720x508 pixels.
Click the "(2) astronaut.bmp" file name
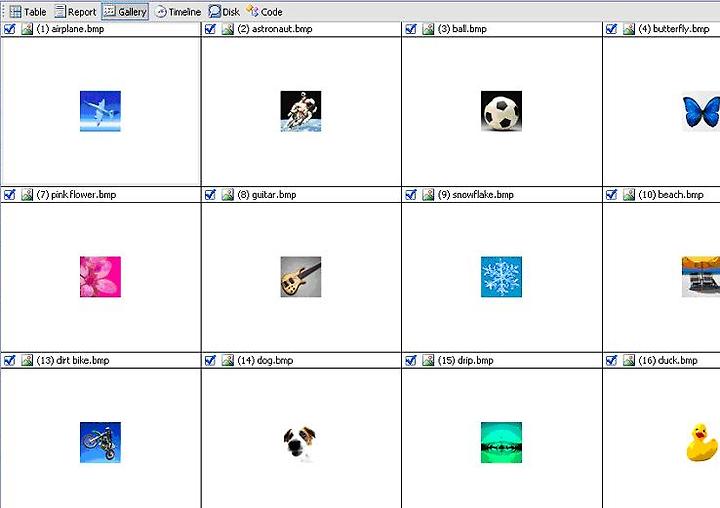(275, 29)
